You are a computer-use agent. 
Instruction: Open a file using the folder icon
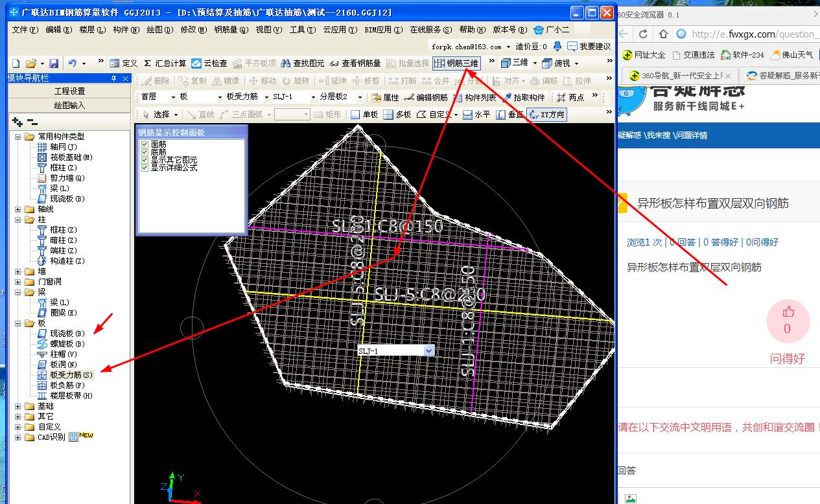tap(30, 63)
